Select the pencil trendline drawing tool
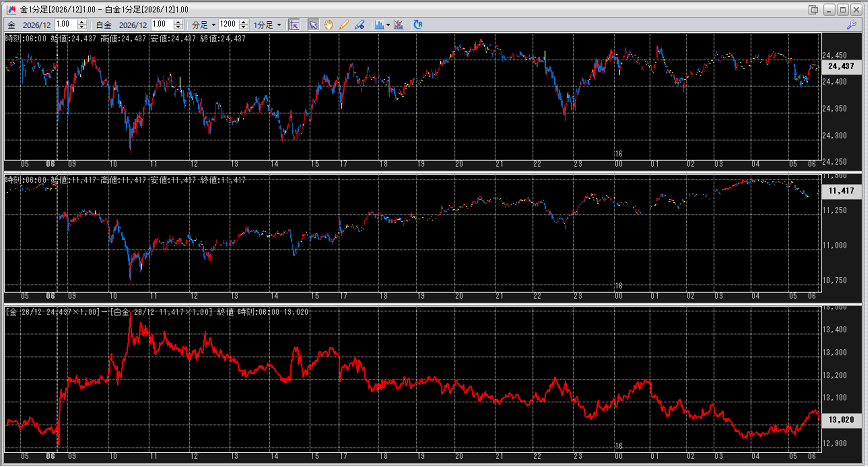This screenshot has height=467, width=868. (343, 25)
